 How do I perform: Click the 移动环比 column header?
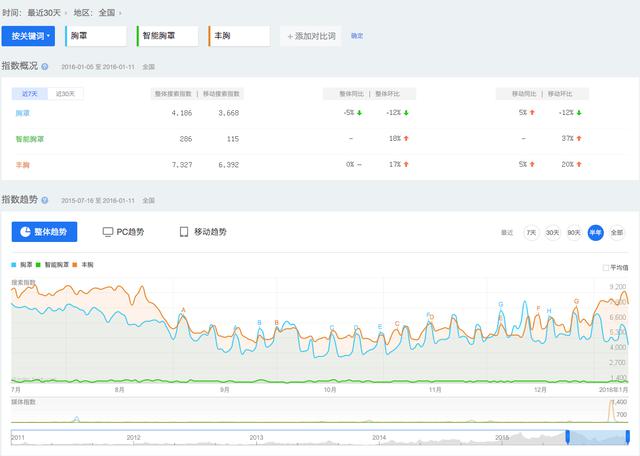pos(560,94)
